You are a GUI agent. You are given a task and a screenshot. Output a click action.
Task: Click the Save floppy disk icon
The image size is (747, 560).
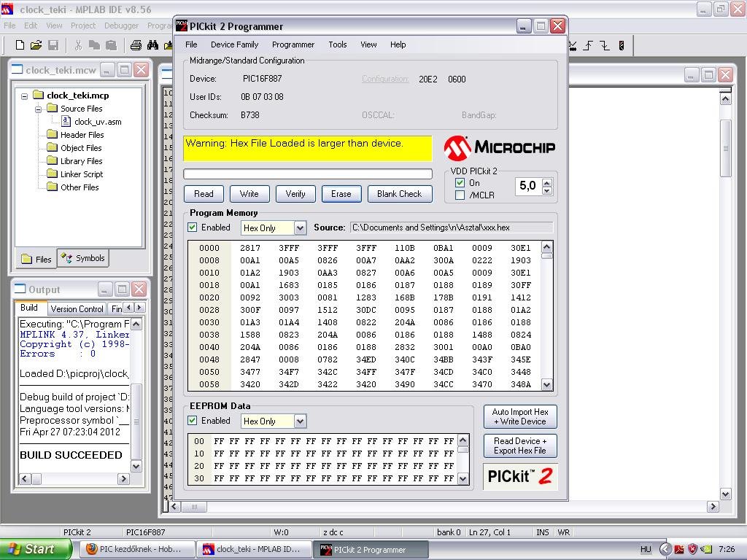click(53, 45)
